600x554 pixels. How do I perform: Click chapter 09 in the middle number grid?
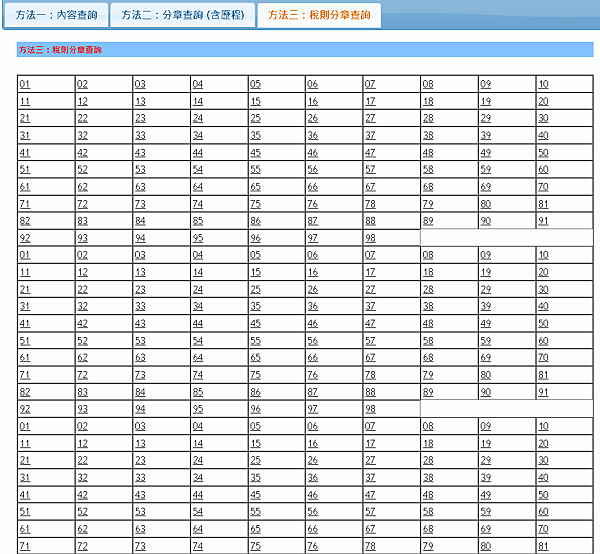coord(486,255)
